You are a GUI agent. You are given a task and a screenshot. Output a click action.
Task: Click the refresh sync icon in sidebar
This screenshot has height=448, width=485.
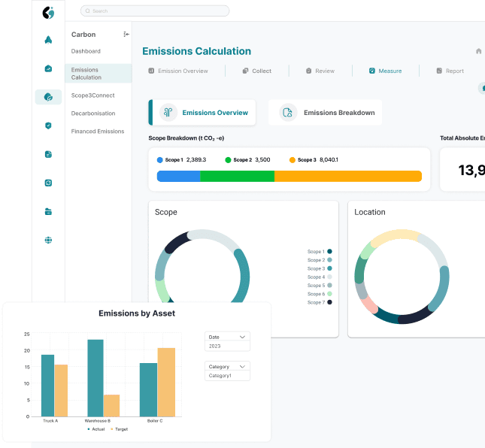click(x=48, y=183)
